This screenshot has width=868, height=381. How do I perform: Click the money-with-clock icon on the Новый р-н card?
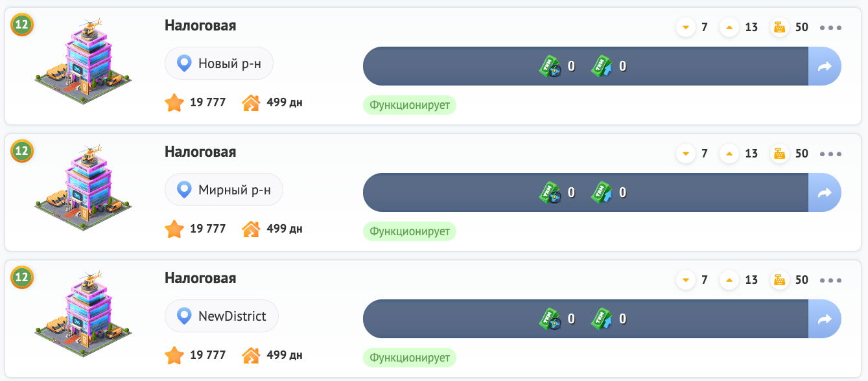(550, 66)
